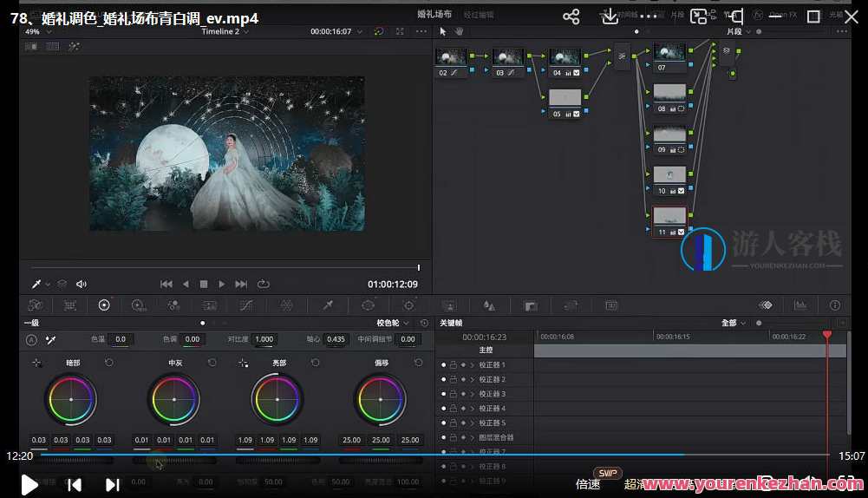The image size is (868, 498).
Task: Click the Information panel icon
Action: 835,305
